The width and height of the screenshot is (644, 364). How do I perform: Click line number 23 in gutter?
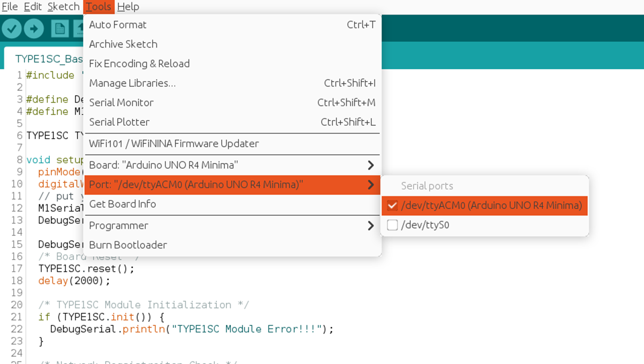click(x=17, y=341)
